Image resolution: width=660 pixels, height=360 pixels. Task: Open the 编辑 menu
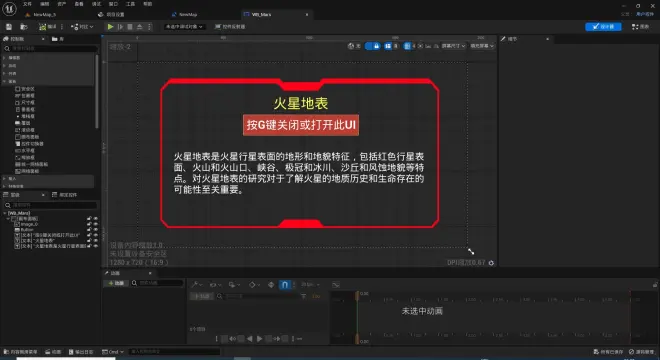45,4
